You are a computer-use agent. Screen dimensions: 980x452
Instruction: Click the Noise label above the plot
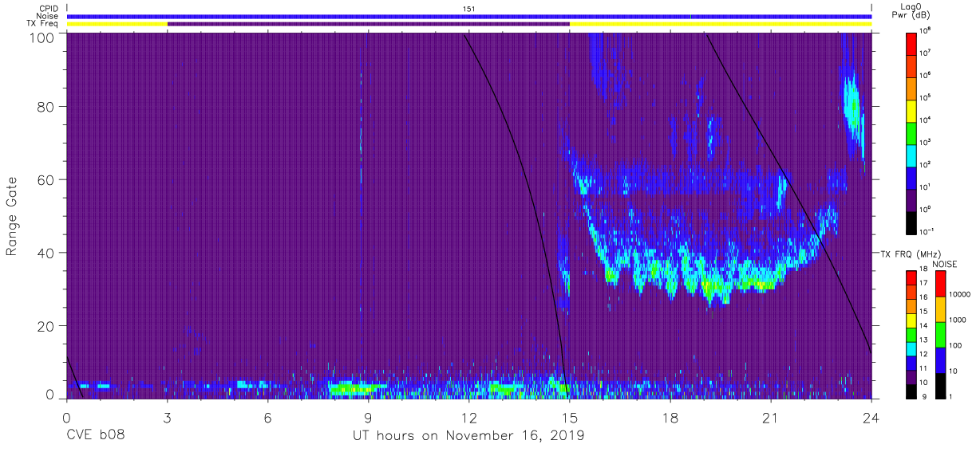tap(48, 16)
